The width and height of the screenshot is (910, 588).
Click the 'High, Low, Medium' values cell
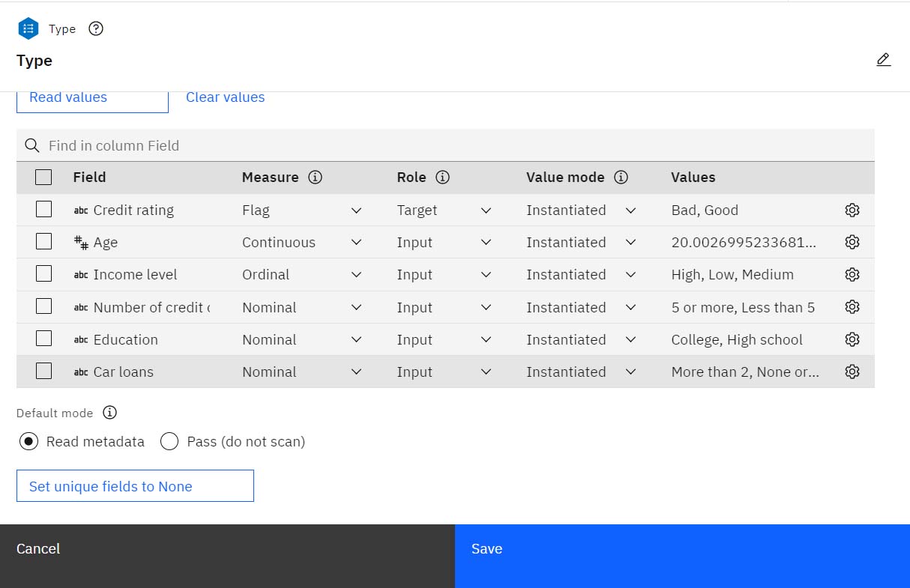732,275
